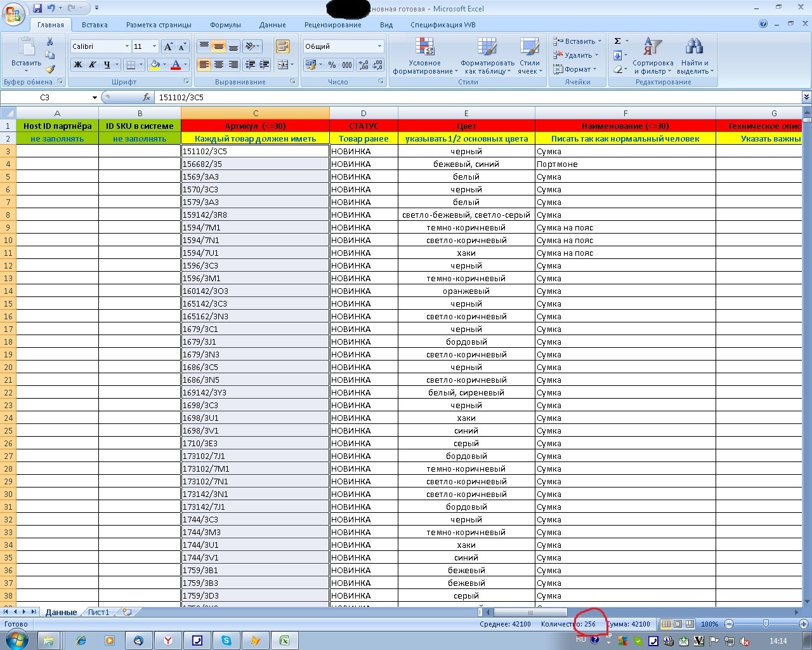Image resolution: width=812 pixels, height=650 pixels.
Task: Click the insert function fx icon
Action: [x=147, y=97]
